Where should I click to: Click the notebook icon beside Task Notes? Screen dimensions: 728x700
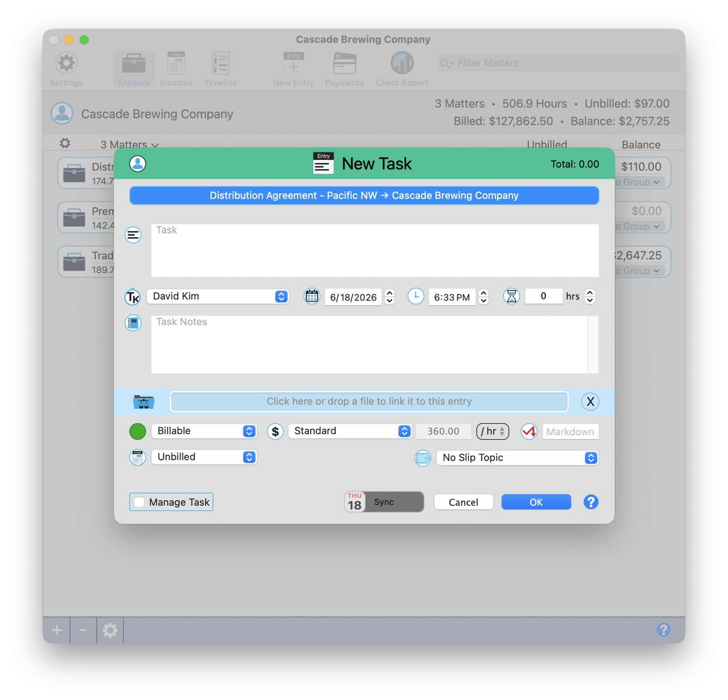[x=133, y=323]
